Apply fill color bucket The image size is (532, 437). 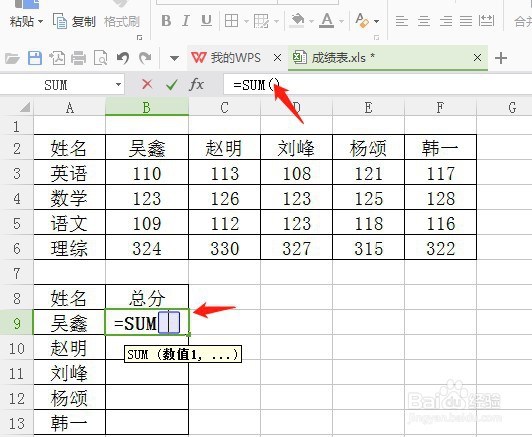(297, 20)
